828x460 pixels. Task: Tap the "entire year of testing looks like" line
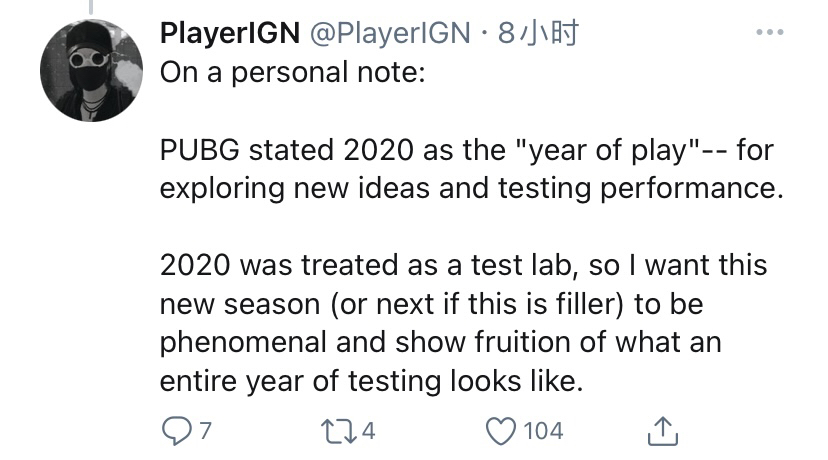[372, 381]
